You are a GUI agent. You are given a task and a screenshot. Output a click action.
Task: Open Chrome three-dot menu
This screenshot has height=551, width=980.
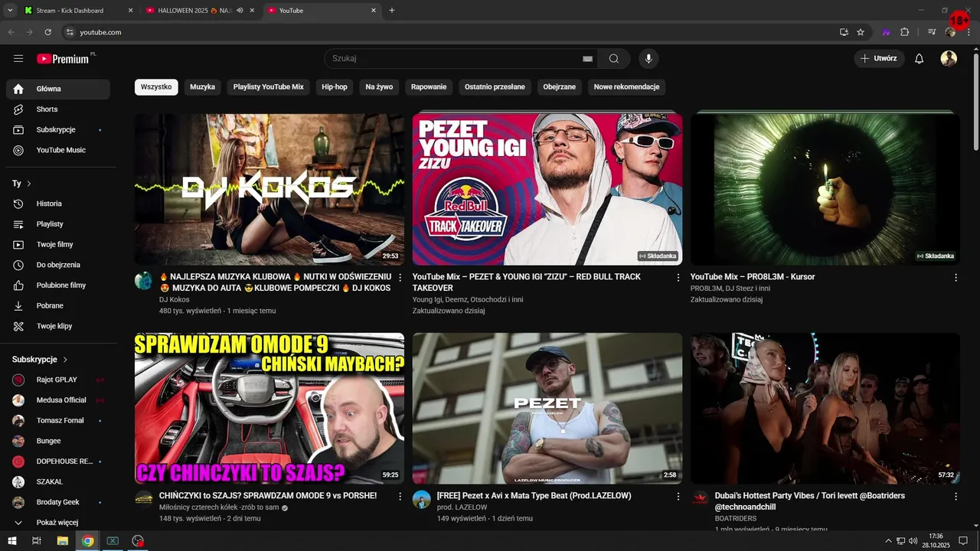pos(967,32)
